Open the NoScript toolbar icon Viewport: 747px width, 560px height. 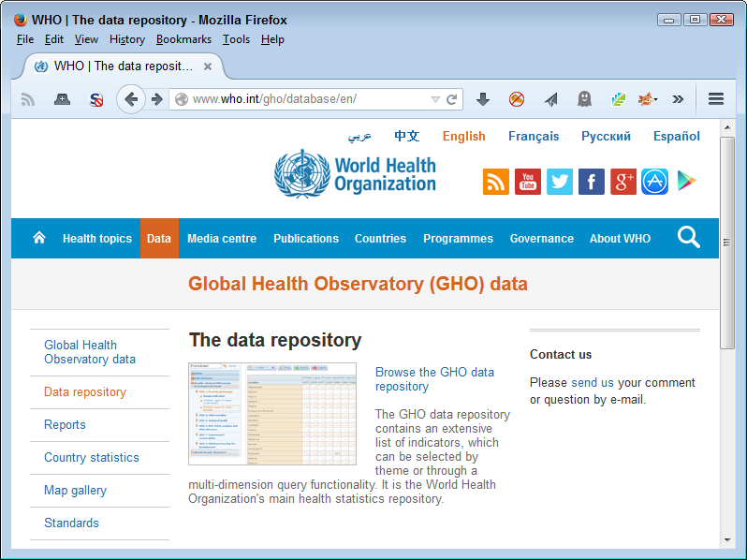[x=96, y=99]
